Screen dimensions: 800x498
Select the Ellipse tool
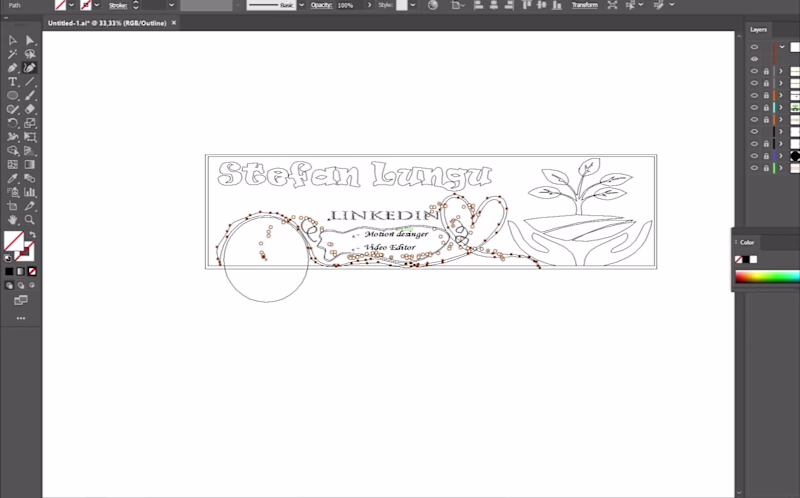point(13,95)
